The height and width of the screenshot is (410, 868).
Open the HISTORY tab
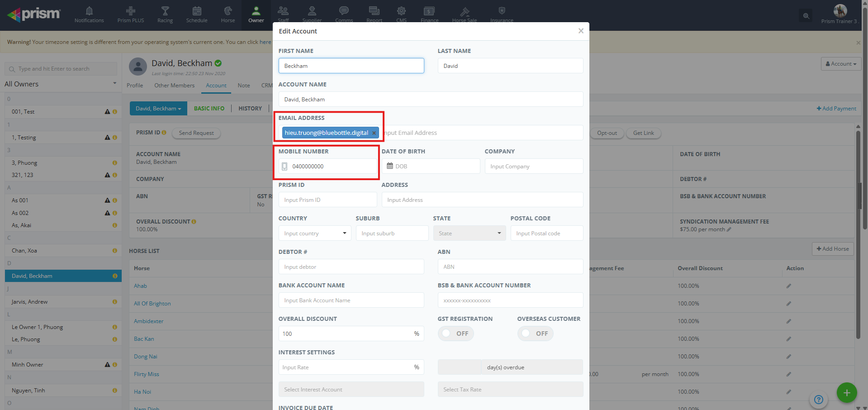[250, 109]
